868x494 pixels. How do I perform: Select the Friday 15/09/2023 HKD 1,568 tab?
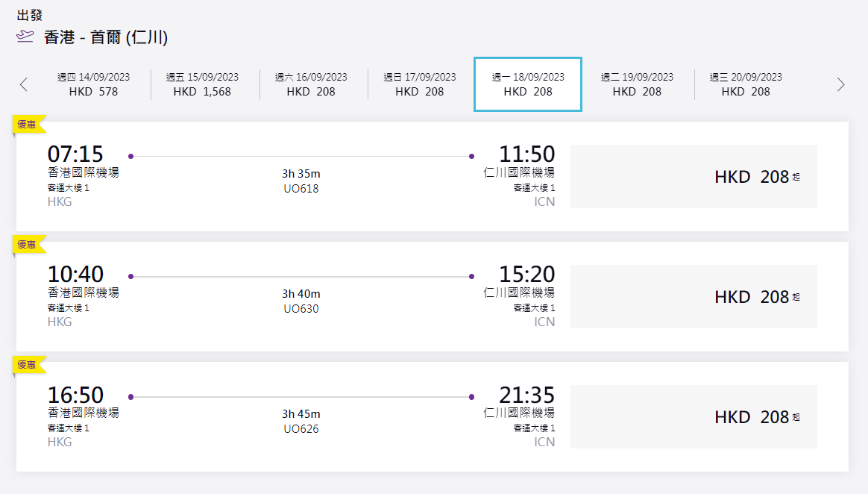pos(202,84)
